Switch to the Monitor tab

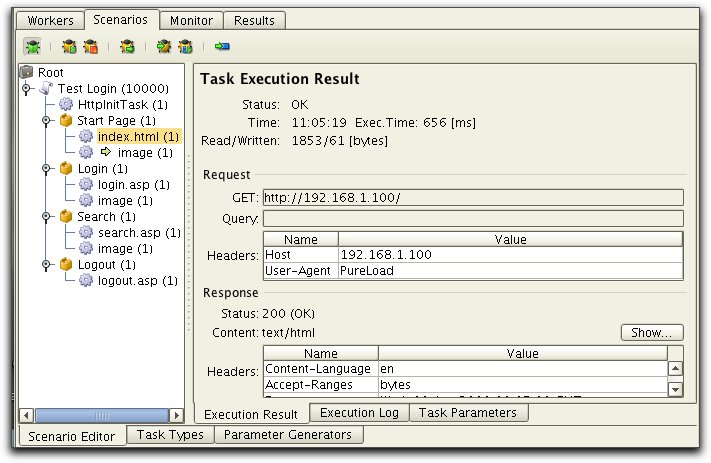click(x=190, y=20)
